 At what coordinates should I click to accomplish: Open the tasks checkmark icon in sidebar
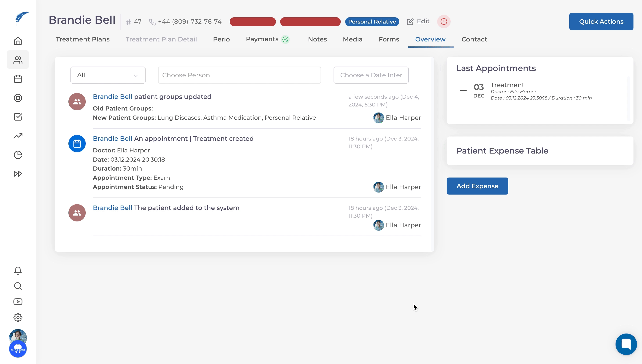(x=18, y=117)
